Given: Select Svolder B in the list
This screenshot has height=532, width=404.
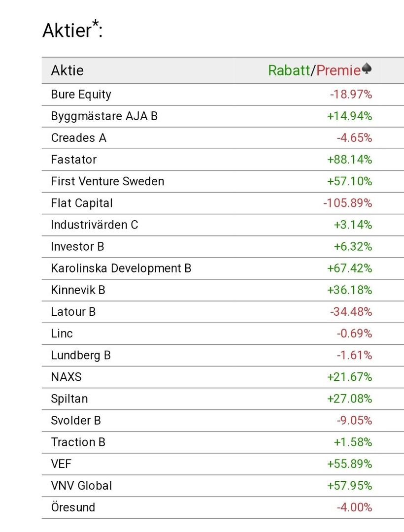Looking at the screenshot, I should click(x=76, y=420).
